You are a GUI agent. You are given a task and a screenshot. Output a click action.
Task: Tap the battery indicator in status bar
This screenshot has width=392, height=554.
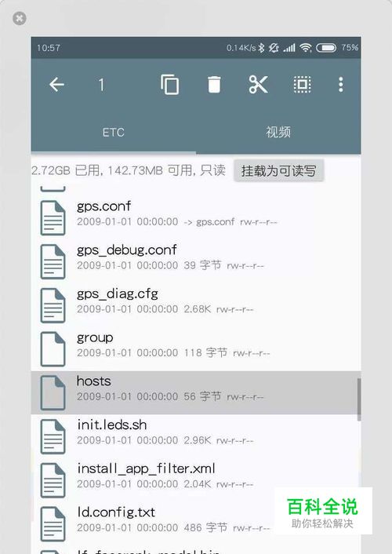(326, 48)
